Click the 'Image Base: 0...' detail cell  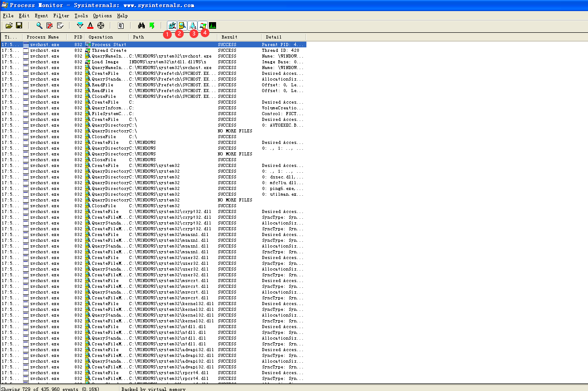pos(283,62)
